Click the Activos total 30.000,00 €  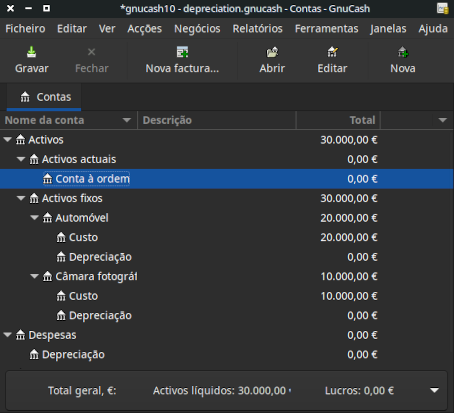click(349, 140)
